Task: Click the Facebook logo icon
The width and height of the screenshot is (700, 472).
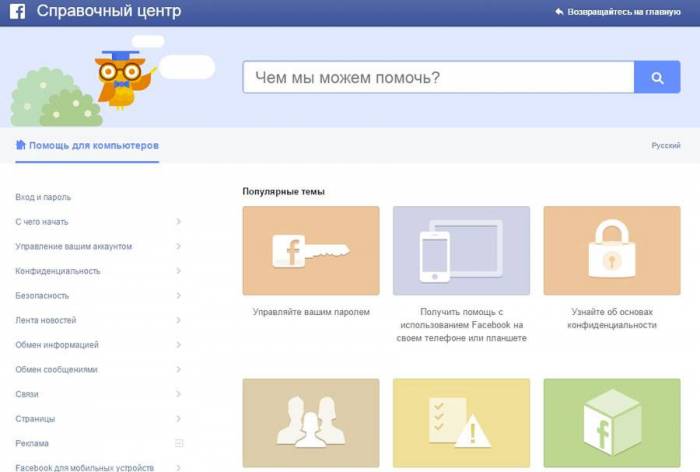Action: [17, 12]
